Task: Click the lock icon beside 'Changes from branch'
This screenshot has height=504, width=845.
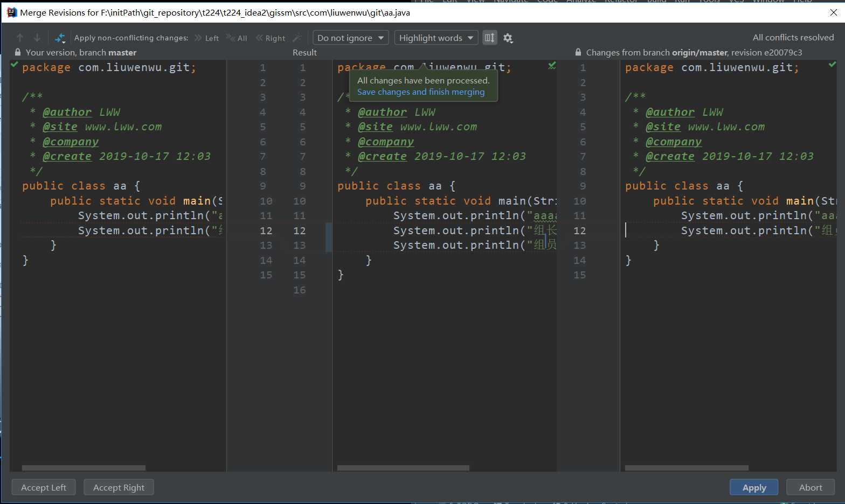Action: pos(578,52)
